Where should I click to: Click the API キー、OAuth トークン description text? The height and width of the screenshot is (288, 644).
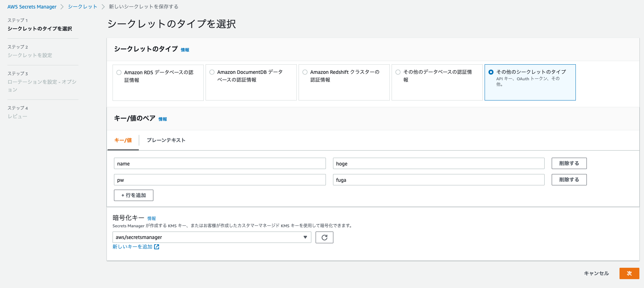[x=528, y=81]
